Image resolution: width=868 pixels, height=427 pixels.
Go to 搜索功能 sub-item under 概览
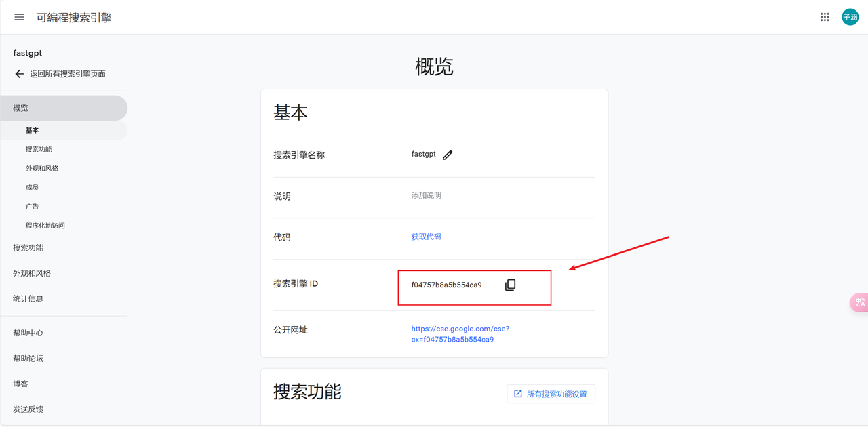click(x=39, y=149)
